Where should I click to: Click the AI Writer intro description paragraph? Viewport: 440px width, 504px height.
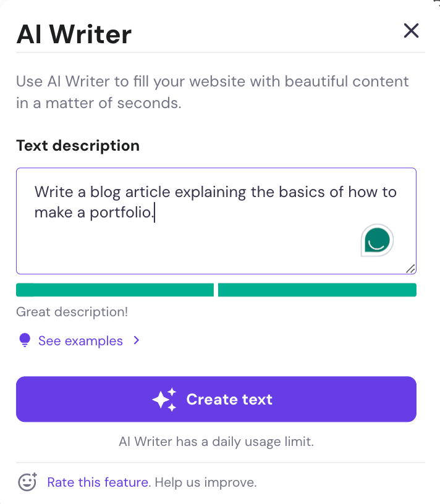(213, 92)
